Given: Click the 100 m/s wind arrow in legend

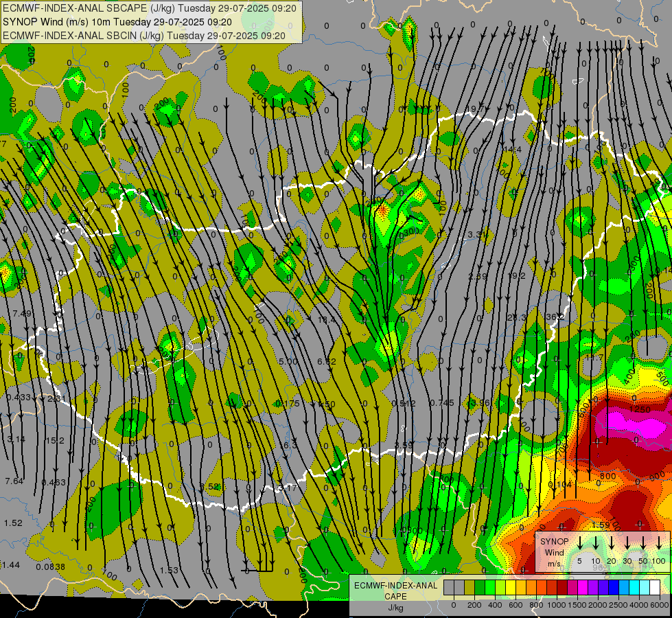Looking at the screenshot, I should [659, 543].
